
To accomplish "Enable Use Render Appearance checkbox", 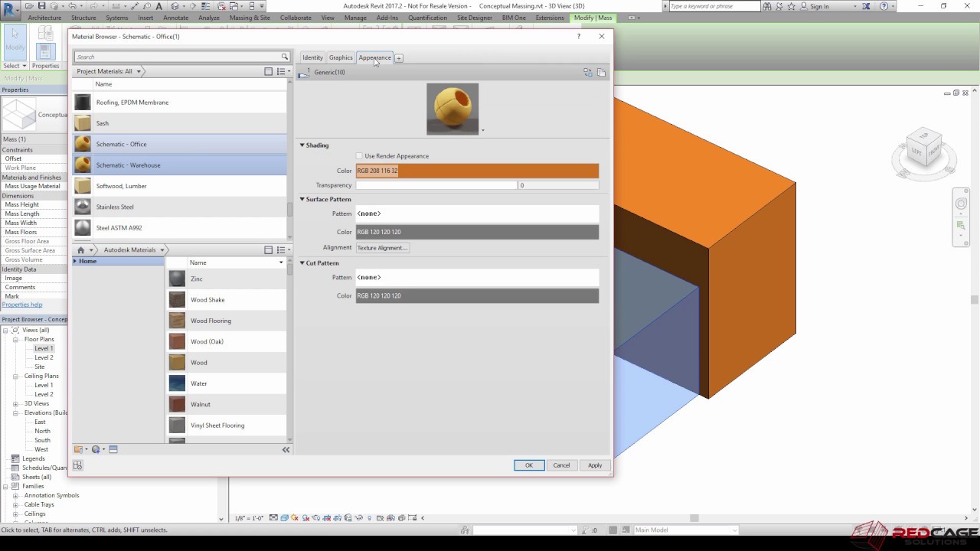I will click(x=359, y=156).
